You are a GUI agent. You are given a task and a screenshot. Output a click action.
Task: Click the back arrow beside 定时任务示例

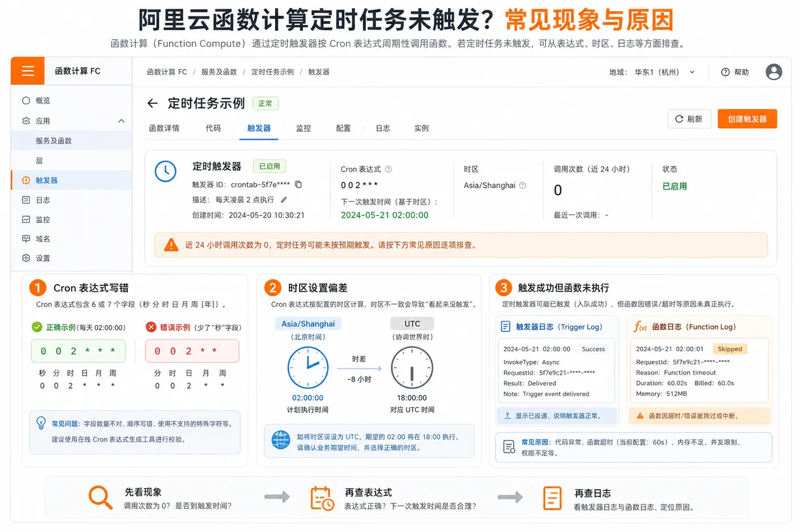click(152, 103)
